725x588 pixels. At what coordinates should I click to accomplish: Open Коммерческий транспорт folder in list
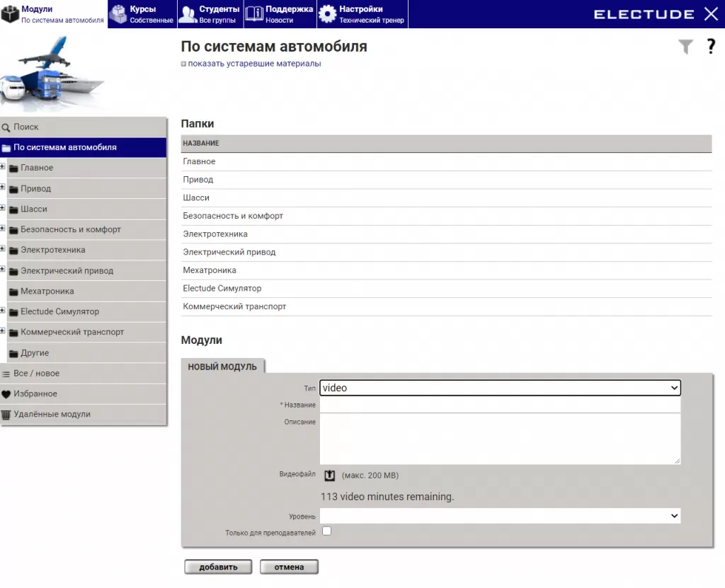click(x=234, y=307)
